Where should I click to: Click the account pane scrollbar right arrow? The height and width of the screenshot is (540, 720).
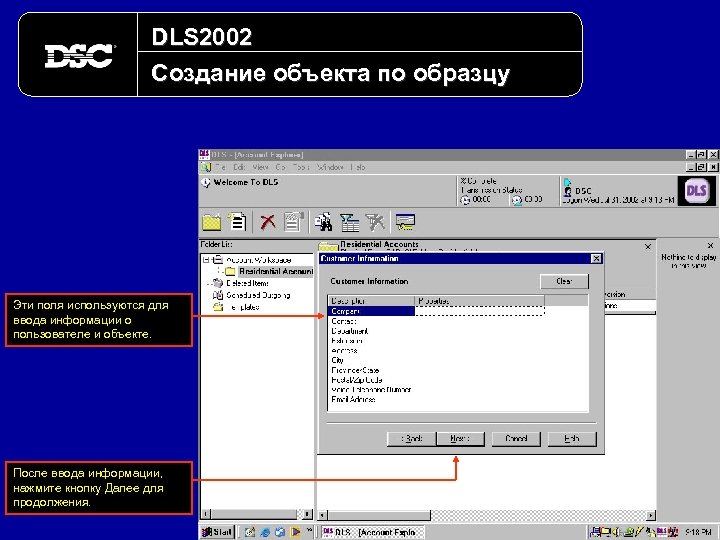point(651,515)
